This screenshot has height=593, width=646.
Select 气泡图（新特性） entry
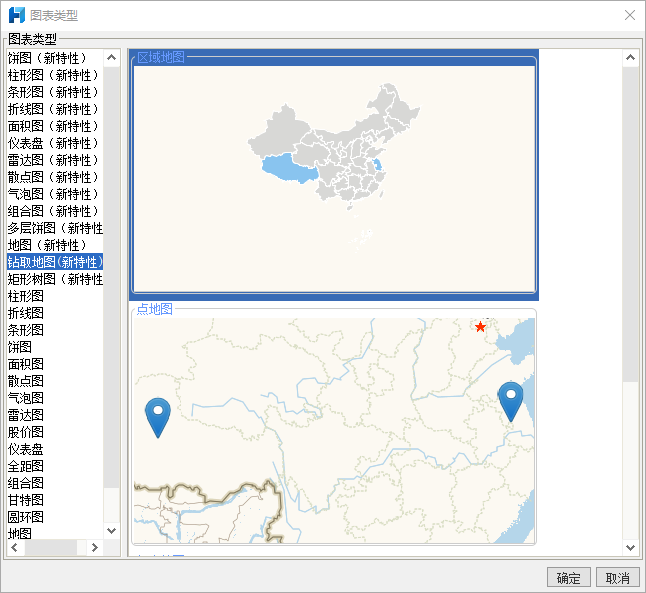pos(55,194)
